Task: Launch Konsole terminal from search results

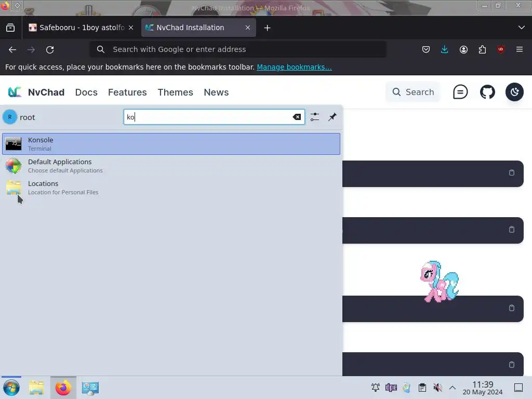Action: point(171,144)
